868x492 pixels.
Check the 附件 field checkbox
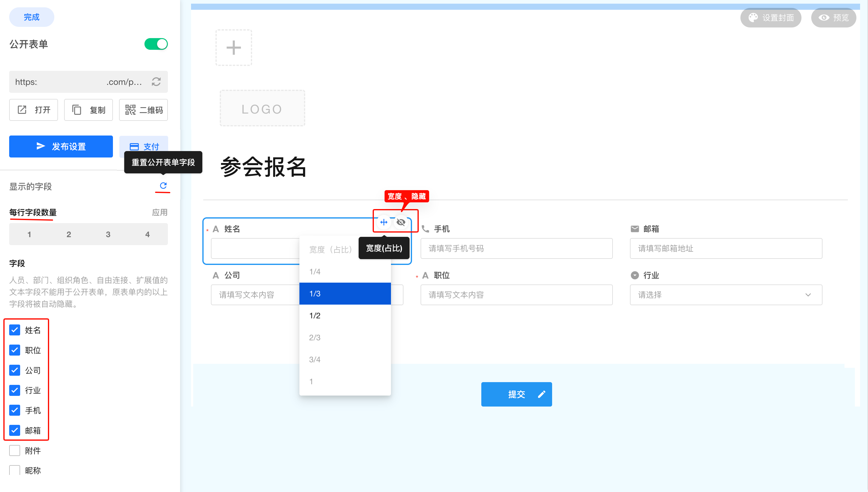point(15,450)
